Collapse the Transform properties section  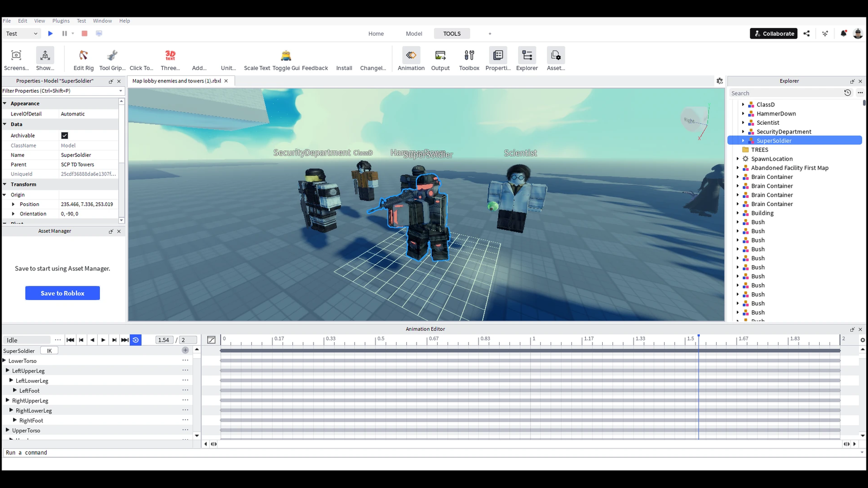click(5, 184)
